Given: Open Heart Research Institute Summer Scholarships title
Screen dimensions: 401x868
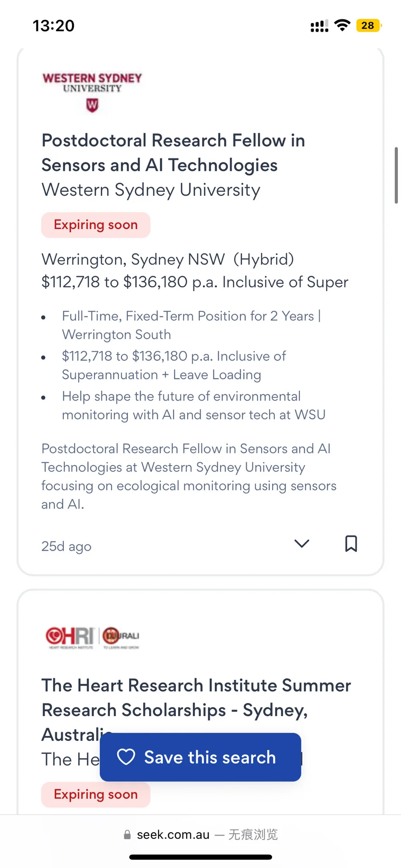Looking at the screenshot, I should [196, 710].
